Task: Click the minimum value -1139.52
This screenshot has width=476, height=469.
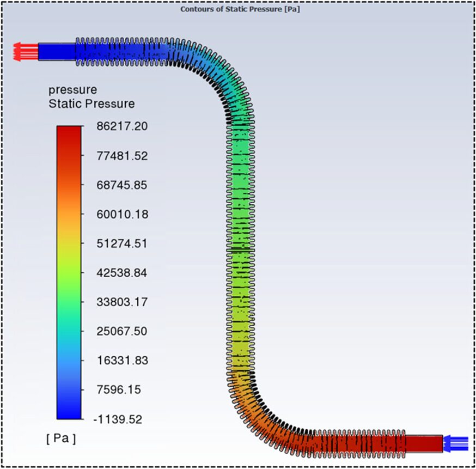Action: [117, 420]
